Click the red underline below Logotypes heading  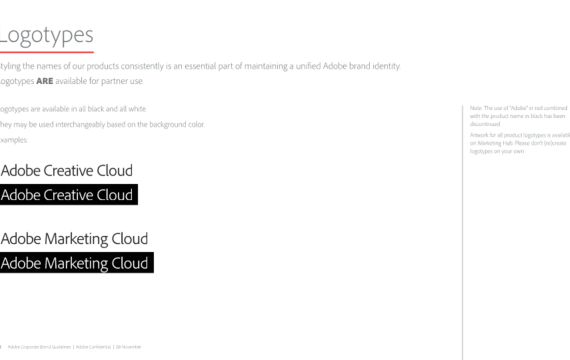(47, 52)
